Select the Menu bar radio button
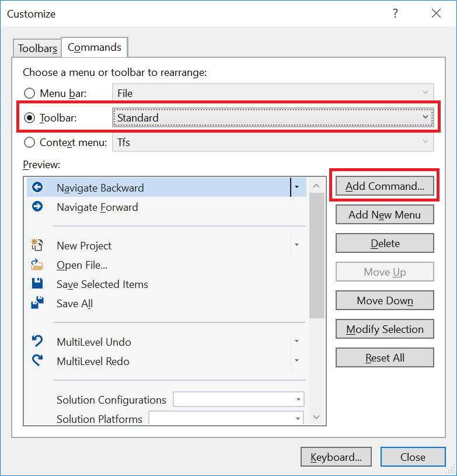Image resolution: width=457 pixels, height=476 pixels. (x=29, y=93)
